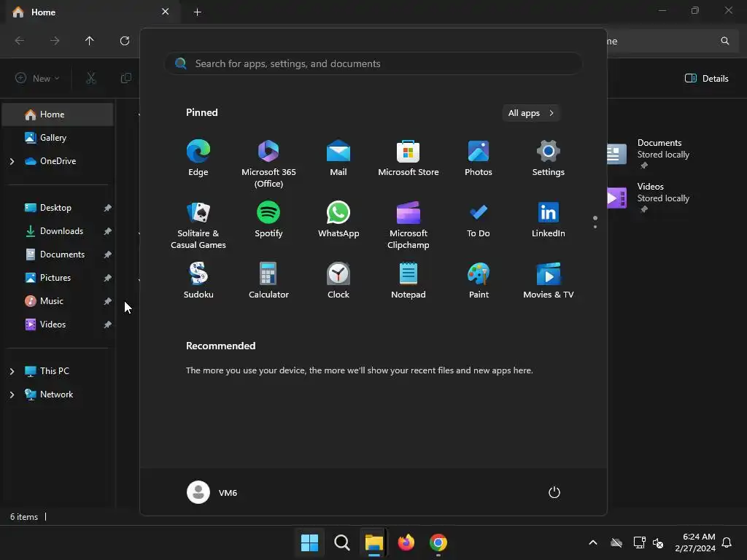Viewport: 747px width, 560px height.
Task: Open the Mail app in Start
Action: [338, 158]
